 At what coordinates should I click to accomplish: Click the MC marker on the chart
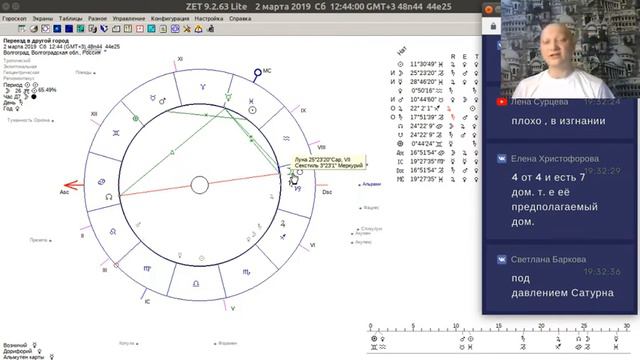pyautogui.click(x=258, y=73)
